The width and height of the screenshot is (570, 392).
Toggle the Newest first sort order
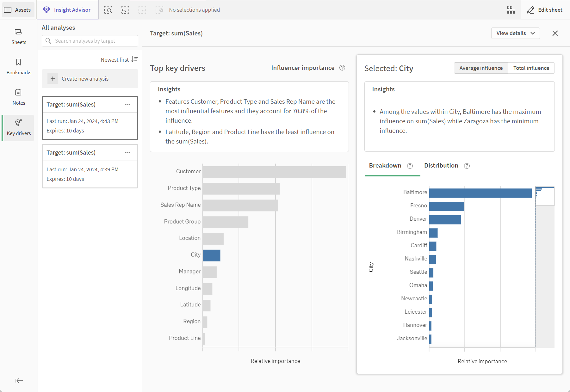click(x=119, y=59)
